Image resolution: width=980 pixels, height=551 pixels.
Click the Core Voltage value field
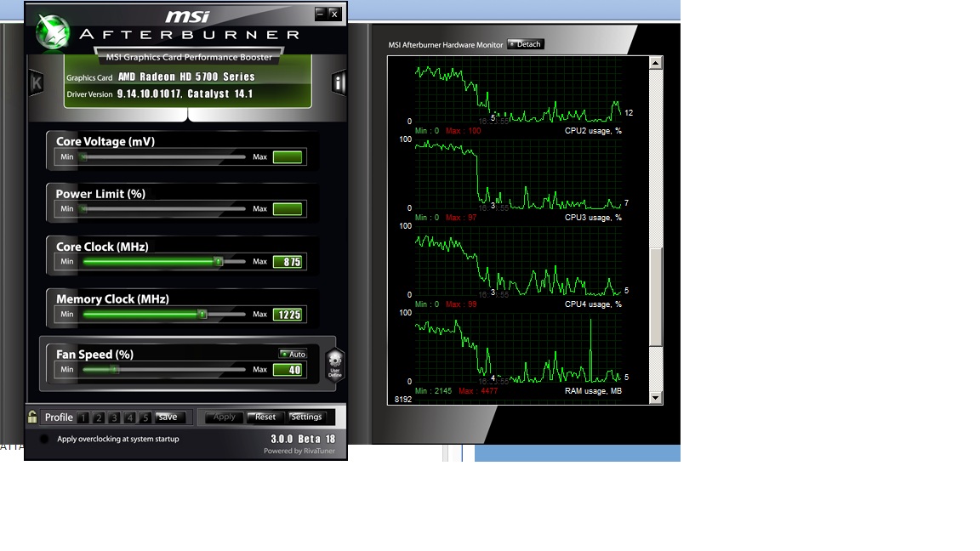tap(288, 156)
